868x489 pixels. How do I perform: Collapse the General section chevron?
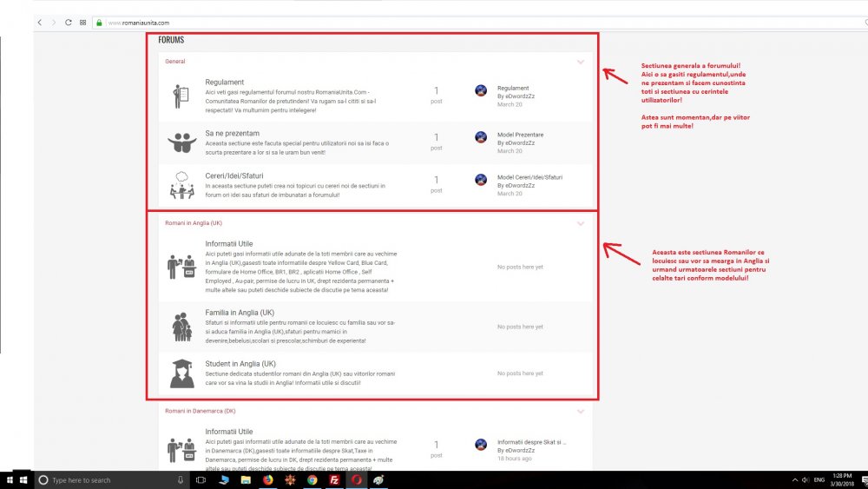(x=581, y=62)
